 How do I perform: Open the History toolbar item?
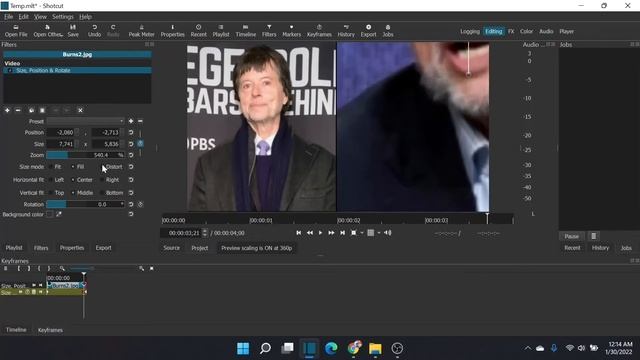[x=346, y=31]
